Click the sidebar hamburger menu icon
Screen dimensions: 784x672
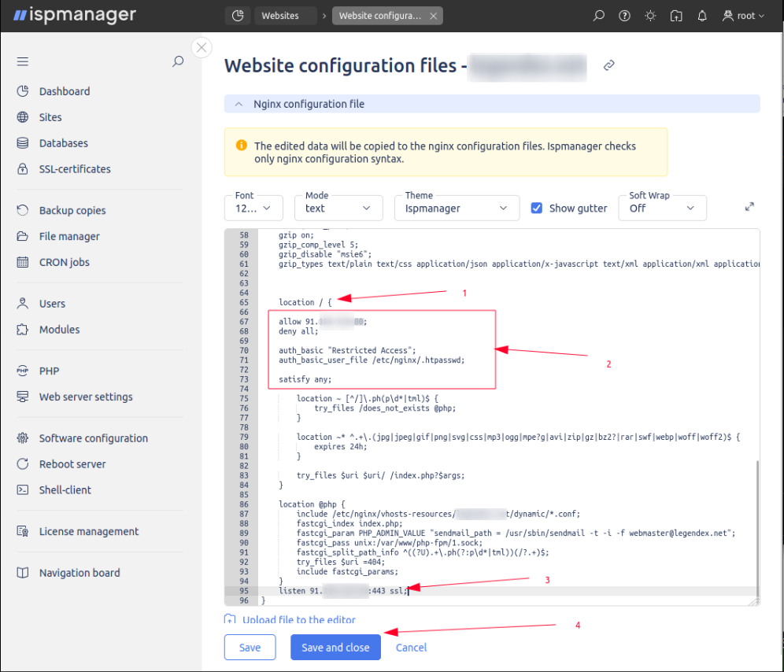tap(22, 61)
